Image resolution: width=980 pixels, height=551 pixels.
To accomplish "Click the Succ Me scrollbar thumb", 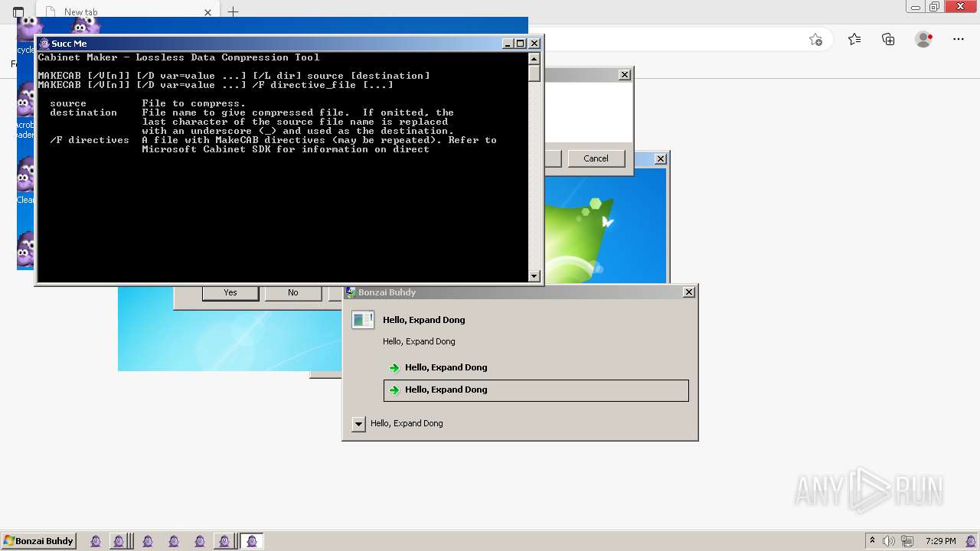I will coord(534,73).
